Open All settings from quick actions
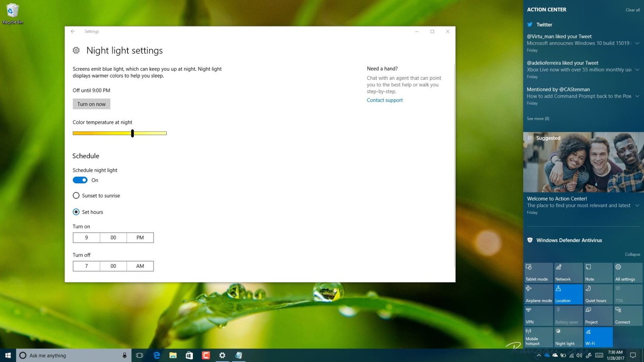 click(x=627, y=273)
